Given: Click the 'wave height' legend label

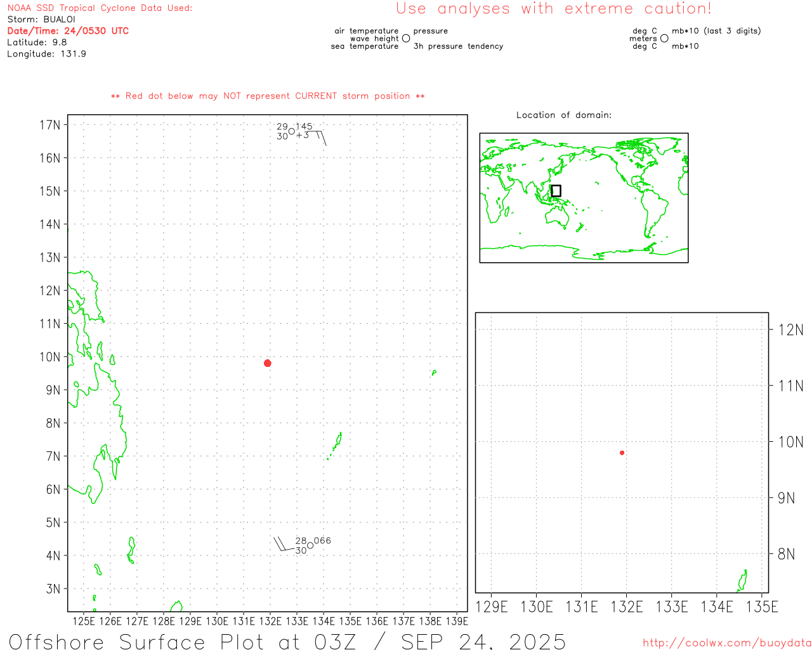Looking at the screenshot, I should pyautogui.click(x=374, y=39).
